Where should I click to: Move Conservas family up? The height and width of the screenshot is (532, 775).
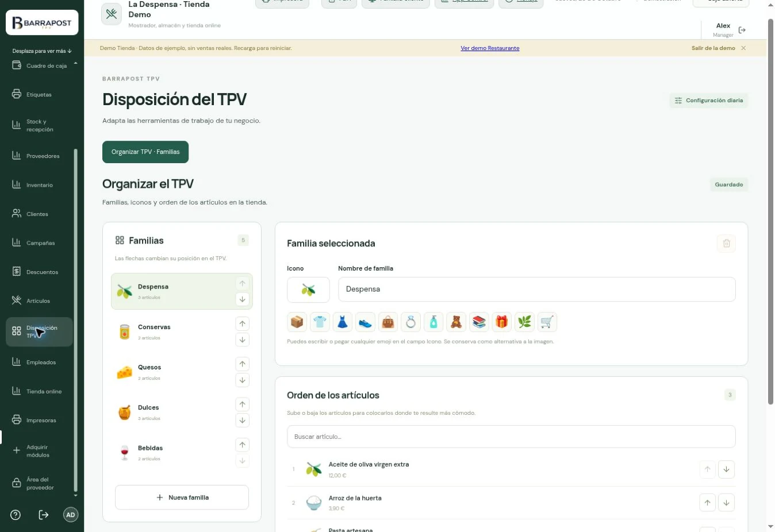point(243,323)
